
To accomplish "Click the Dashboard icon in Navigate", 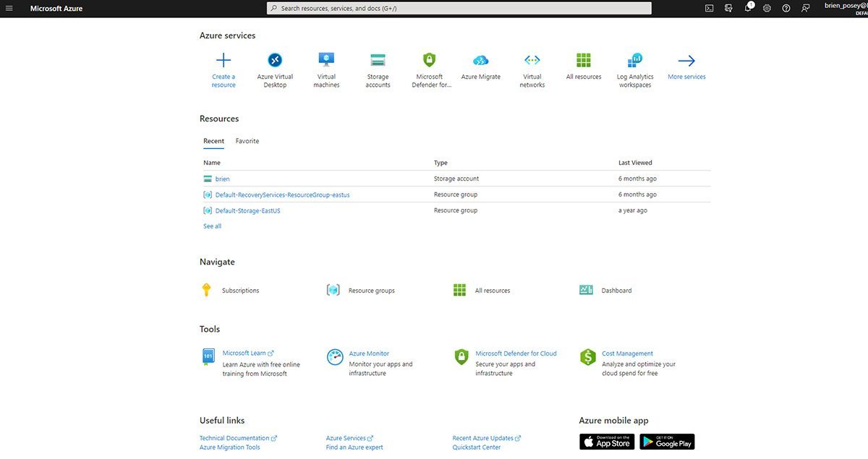I will pos(586,290).
